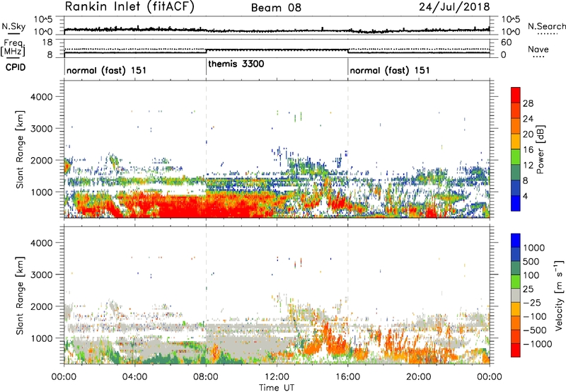Click the 'CPID' label
Image resolution: width=566 pixels, height=392 pixels.
point(16,67)
